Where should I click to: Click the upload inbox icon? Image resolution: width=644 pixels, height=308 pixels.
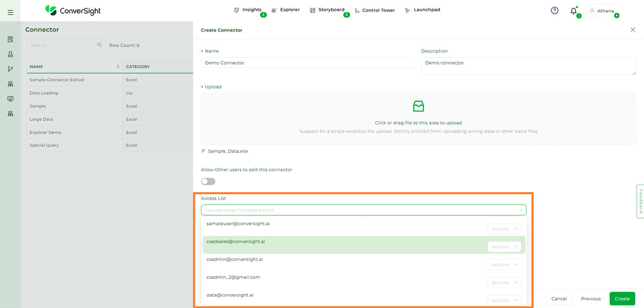pyautogui.click(x=418, y=106)
